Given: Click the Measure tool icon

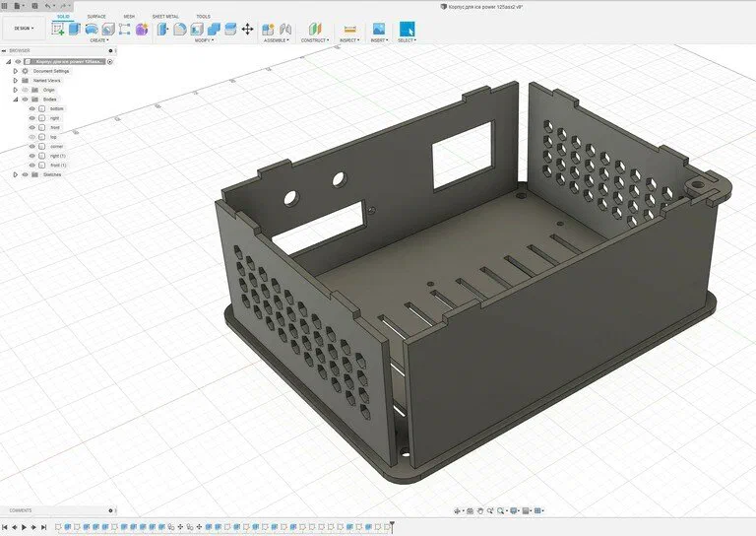Looking at the screenshot, I should pos(350,29).
